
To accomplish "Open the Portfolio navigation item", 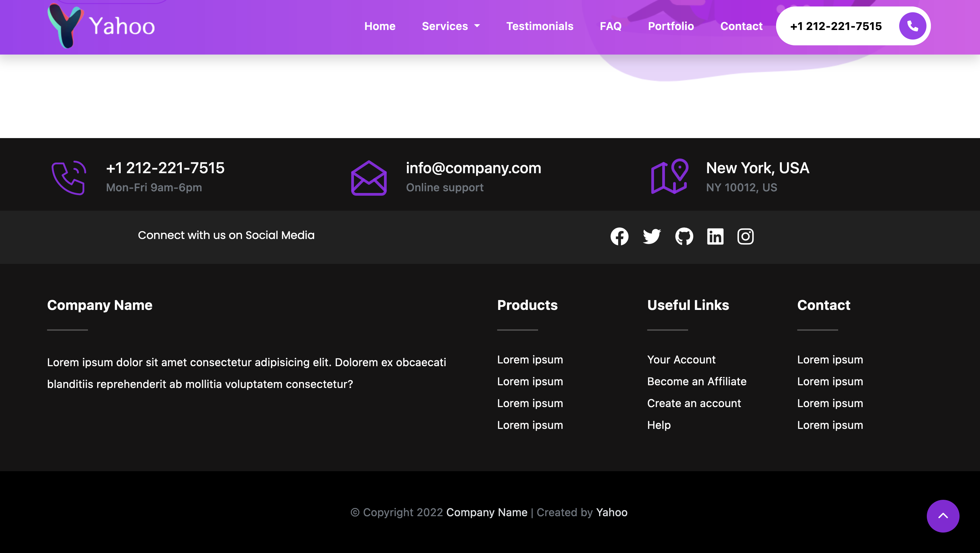I will [671, 26].
